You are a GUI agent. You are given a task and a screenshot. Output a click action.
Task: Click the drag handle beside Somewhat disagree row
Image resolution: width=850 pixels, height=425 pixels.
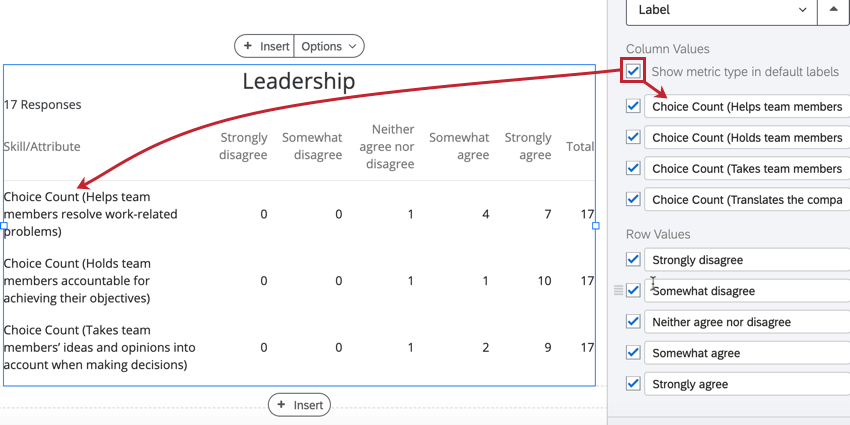618,291
